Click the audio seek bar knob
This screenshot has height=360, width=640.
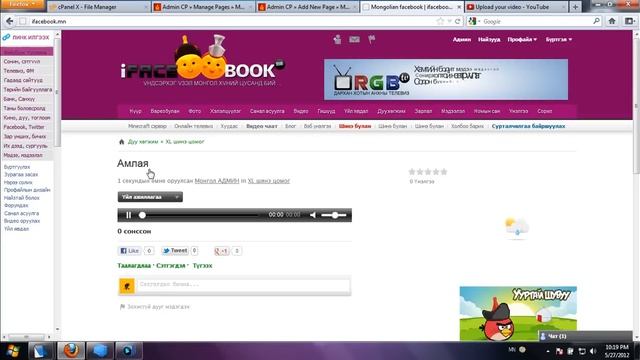[x=142, y=215]
